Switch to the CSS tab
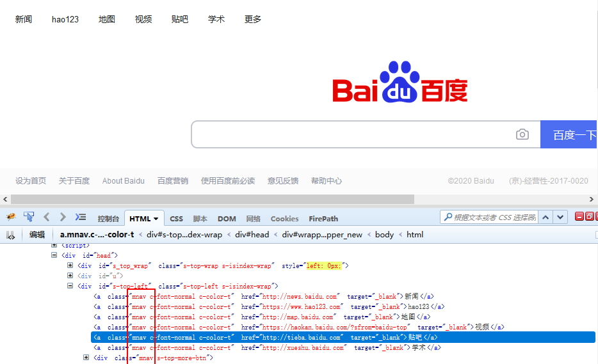598x364 pixels. click(x=176, y=219)
